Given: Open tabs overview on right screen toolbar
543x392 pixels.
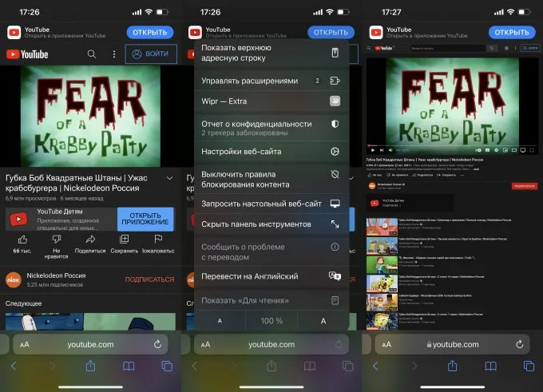Looking at the screenshot, I should (x=529, y=366).
